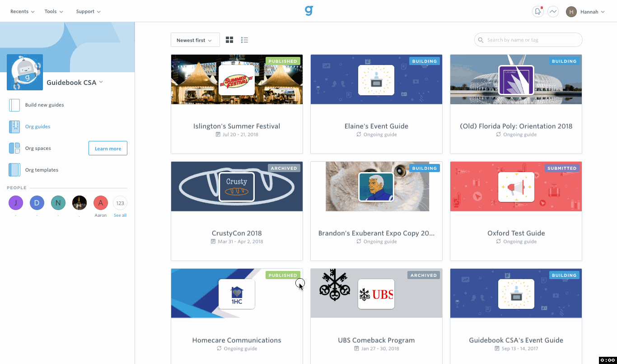Expand the Hannah account menu
Image resolution: width=617 pixels, height=364 pixels.
pos(586,11)
